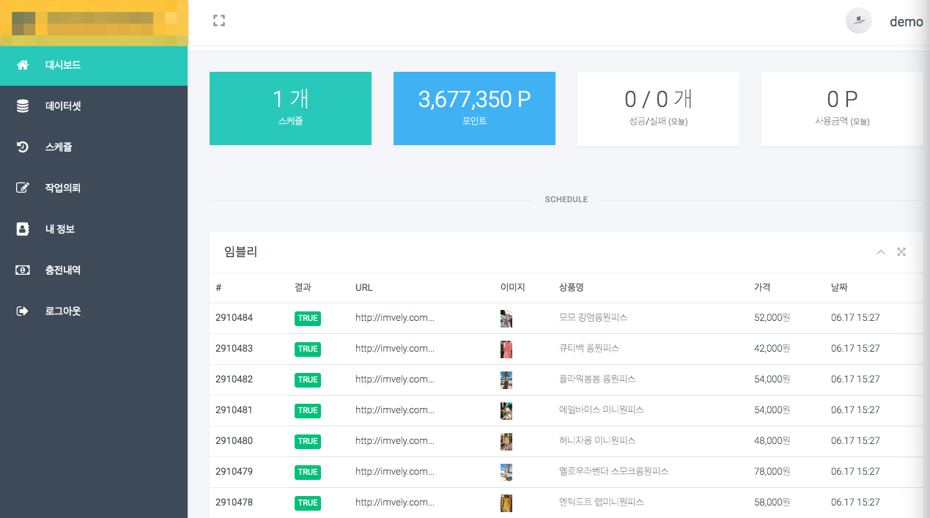Open the 대시보드 menu item
This screenshot has width=930, height=518.
click(94, 65)
